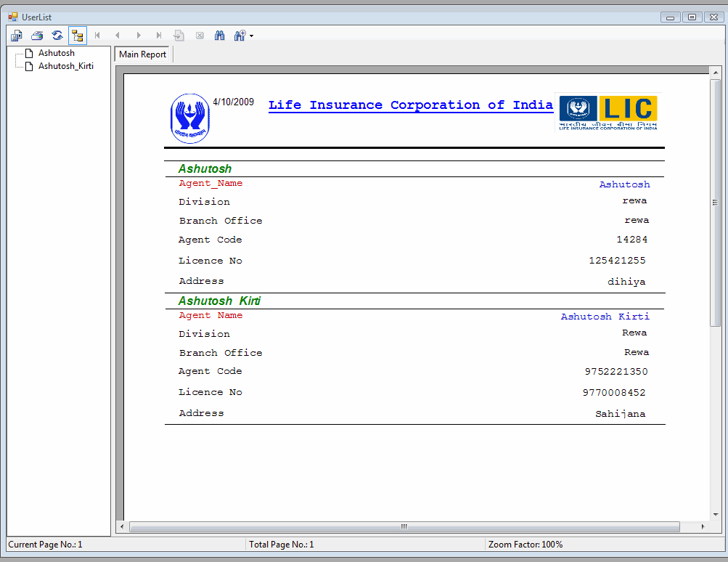Screen dimensions: 728x562
Task: Switch to the Main Report tab
Action: (x=142, y=54)
